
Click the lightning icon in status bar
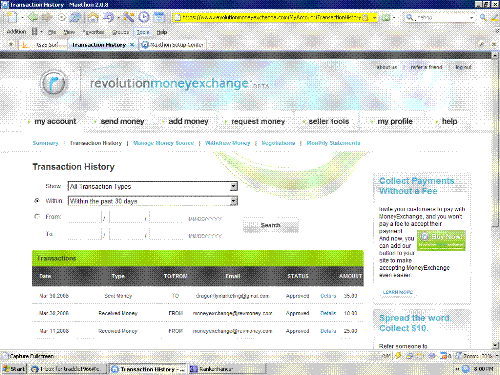tap(398, 356)
